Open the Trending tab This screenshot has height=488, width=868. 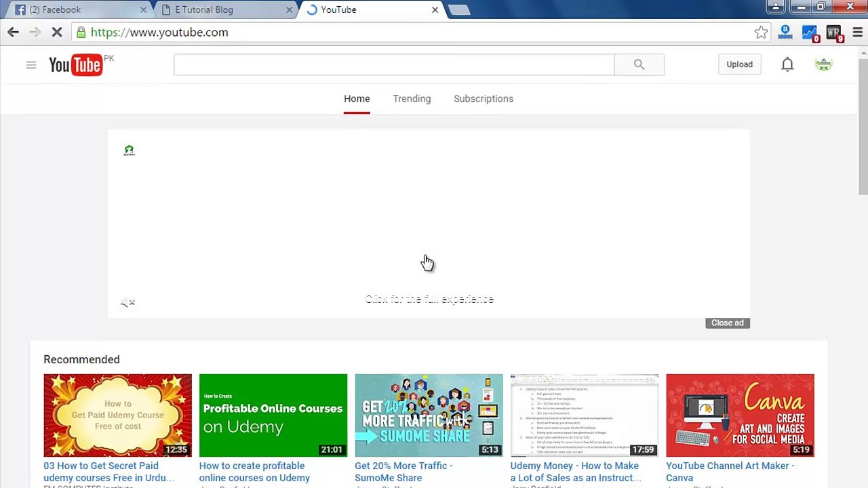pyautogui.click(x=412, y=99)
